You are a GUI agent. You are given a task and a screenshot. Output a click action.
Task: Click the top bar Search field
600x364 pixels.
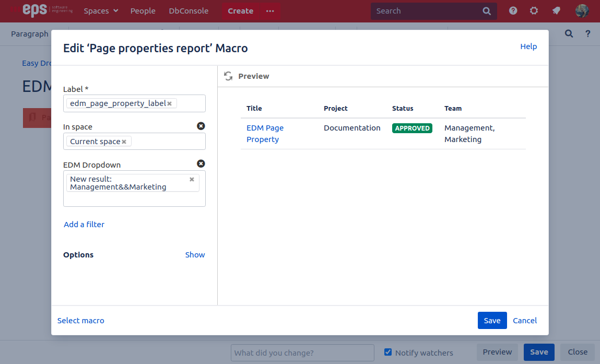(426, 11)
